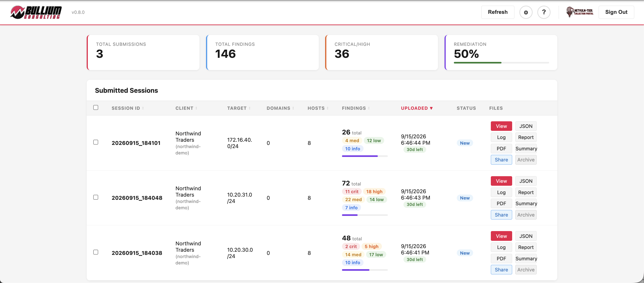Open Summary for session 20260915_184101
Viewport: 644px width, 283px height.
pos(526,149)
